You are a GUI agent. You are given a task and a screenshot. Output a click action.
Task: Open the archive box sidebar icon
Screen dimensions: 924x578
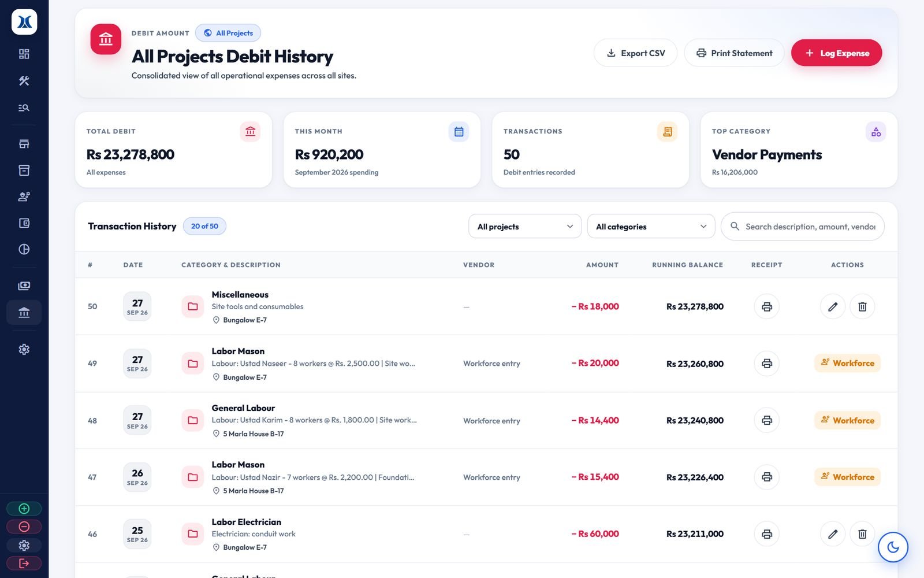click(24, 171)
